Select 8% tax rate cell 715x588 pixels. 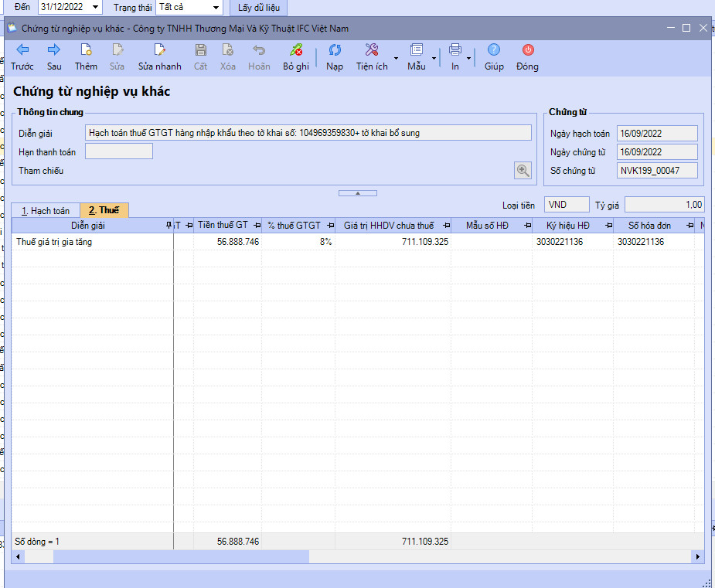(x=298, y=242)
